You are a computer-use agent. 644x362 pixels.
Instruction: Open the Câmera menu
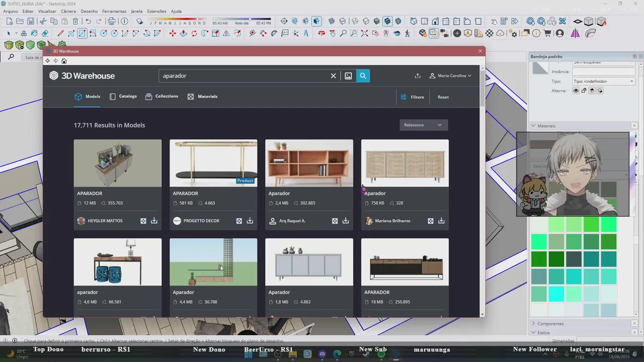click(68, 11)
